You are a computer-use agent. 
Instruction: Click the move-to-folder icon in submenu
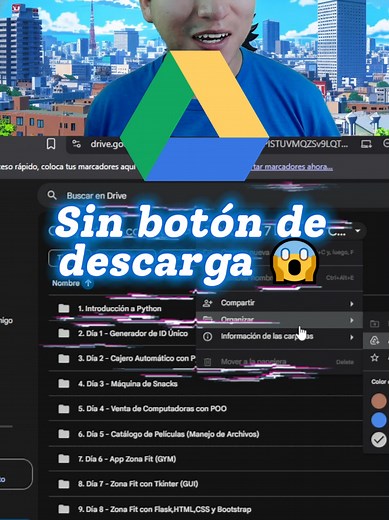375,323
